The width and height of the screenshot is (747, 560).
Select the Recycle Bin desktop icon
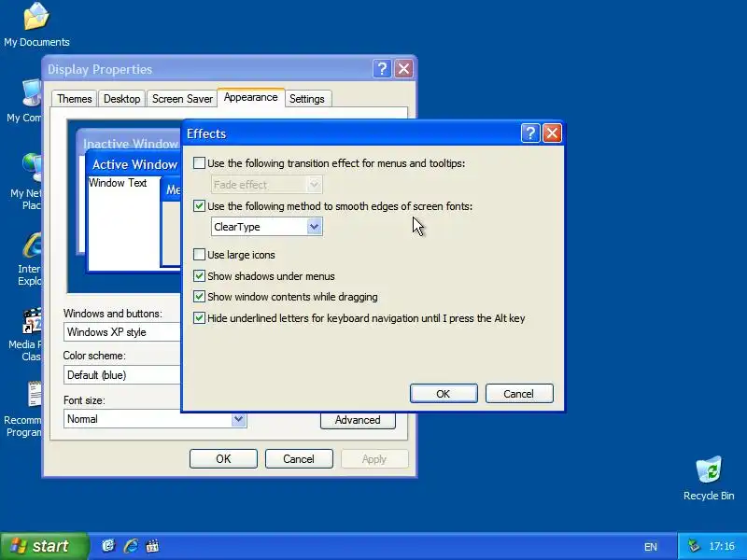(x=709, y=479)
